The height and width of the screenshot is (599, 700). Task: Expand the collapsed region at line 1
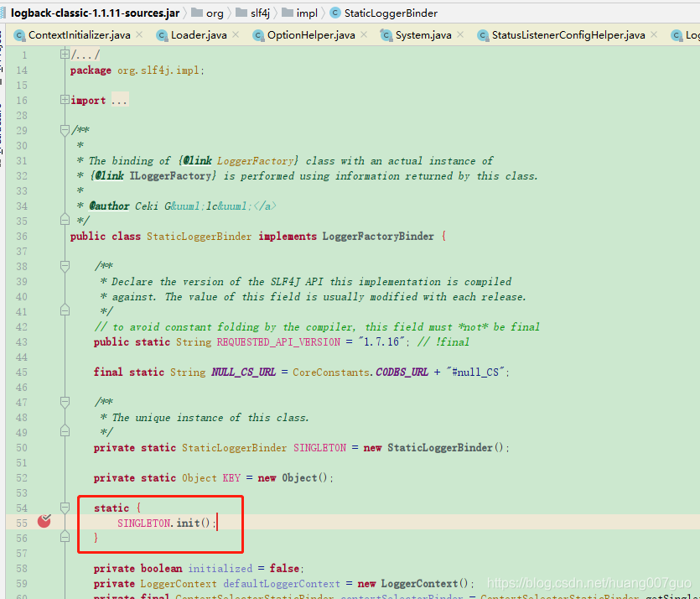[65, 54]
